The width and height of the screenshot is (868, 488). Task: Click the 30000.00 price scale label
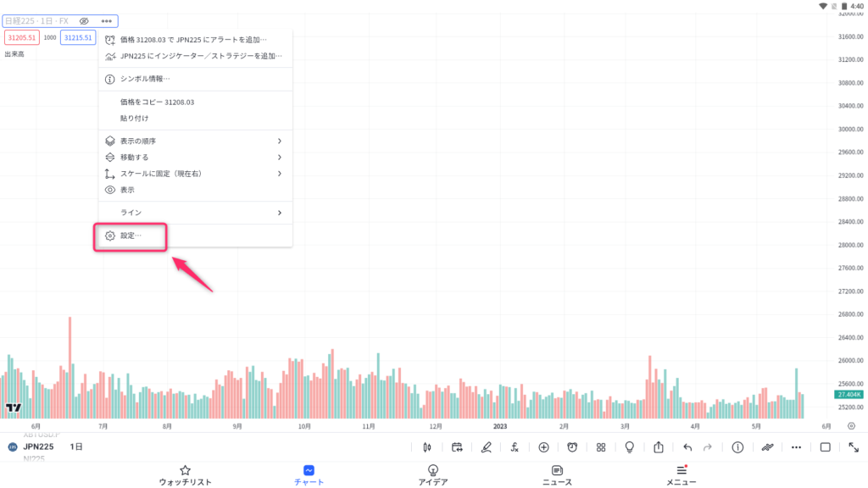[851, 129]
